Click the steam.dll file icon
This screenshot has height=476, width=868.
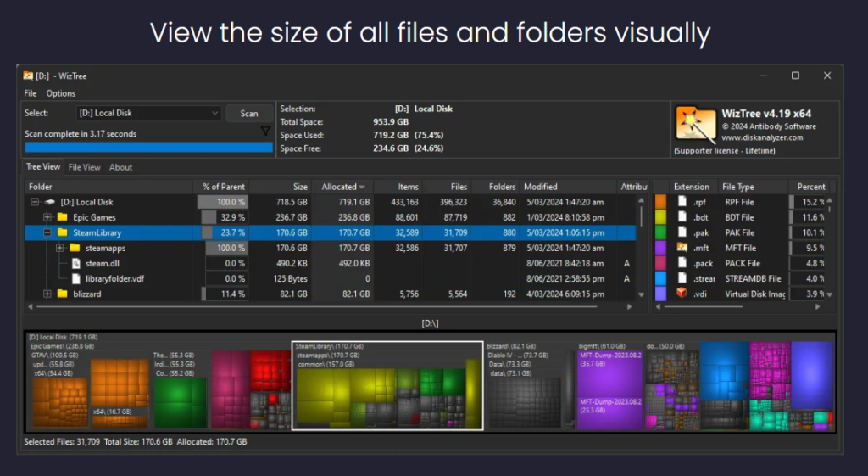75,263
